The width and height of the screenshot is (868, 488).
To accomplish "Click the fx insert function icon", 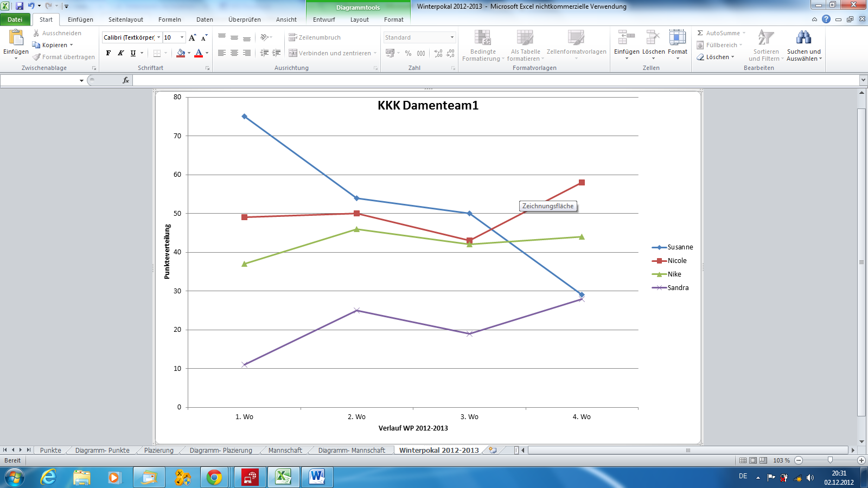I will 126,80.
